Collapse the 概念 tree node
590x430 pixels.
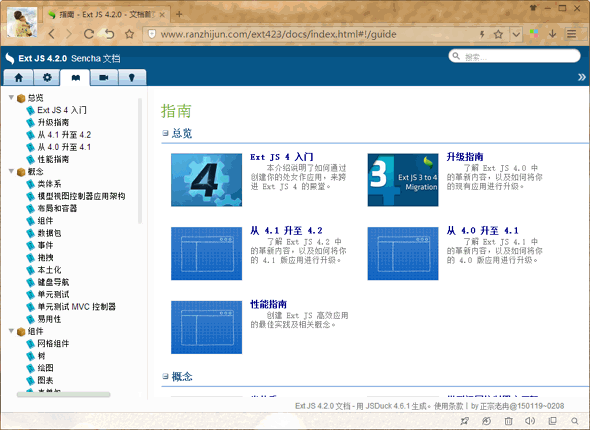[x=11, y=171]
